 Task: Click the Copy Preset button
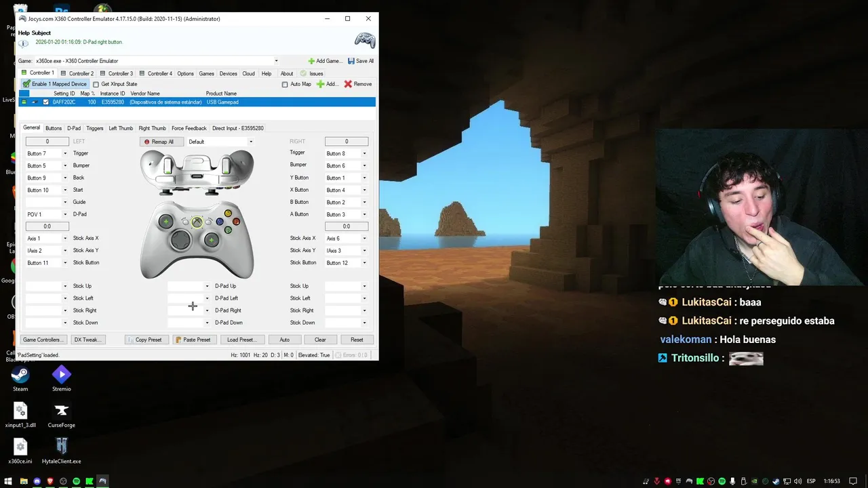click(x=145, y=340)
